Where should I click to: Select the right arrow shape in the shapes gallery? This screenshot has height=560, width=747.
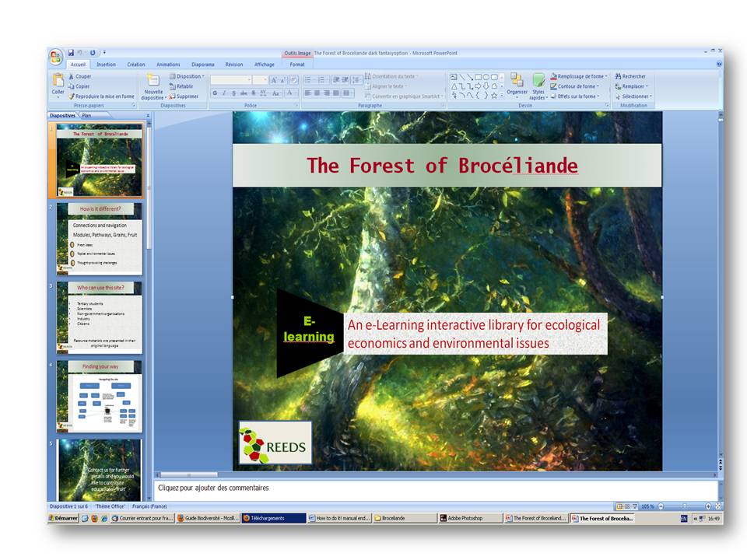[478, 86]
